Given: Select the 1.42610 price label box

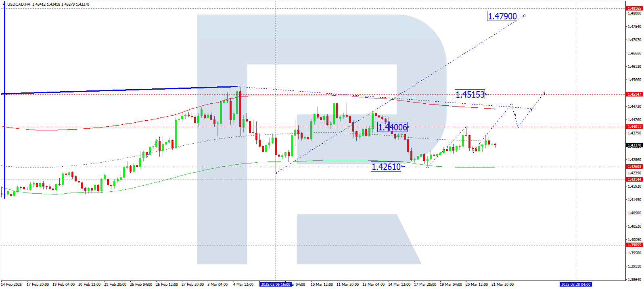Looking at the screenshot, I should [386, 167].
